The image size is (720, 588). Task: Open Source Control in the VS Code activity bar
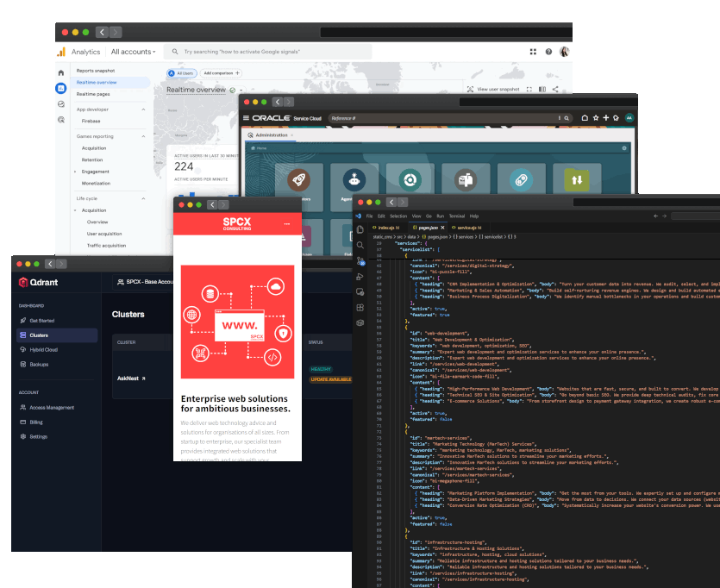(x=360, y=260)
